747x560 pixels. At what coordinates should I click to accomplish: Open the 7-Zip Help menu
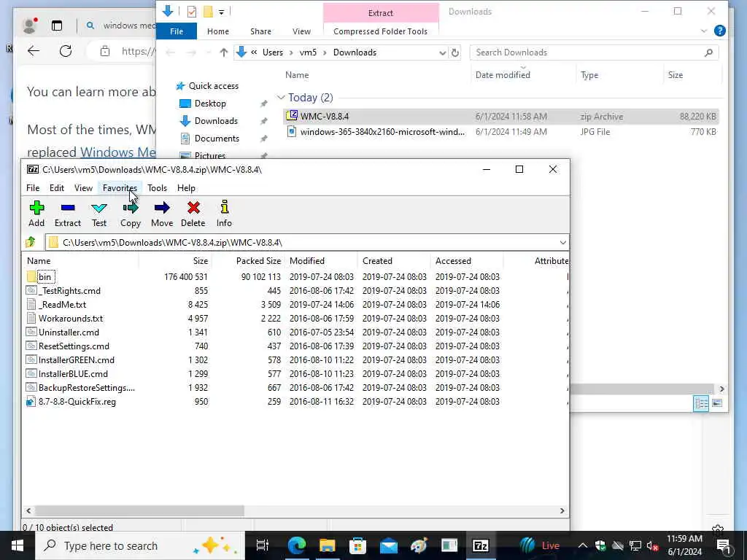[186, 188]
